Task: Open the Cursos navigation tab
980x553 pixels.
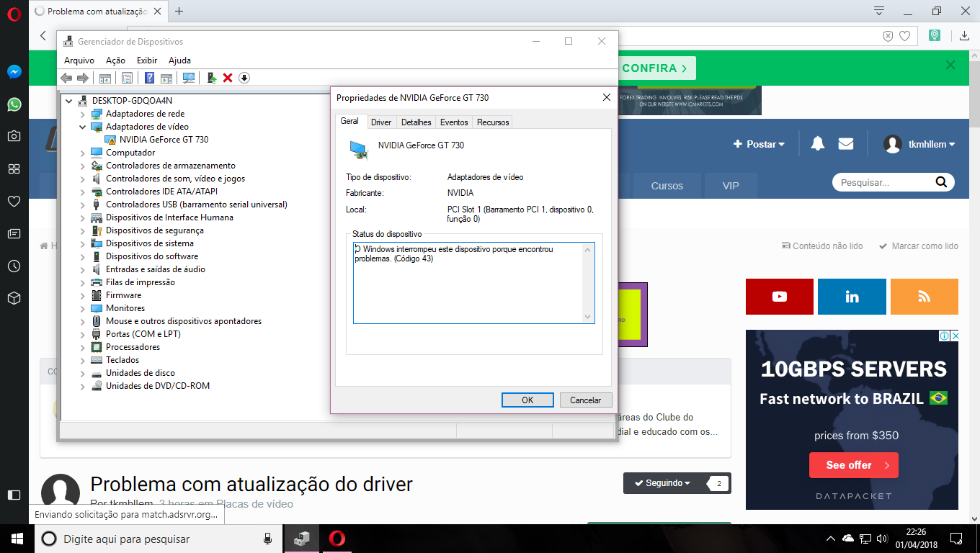Action: pyautogui.click(x=667, y=186)
